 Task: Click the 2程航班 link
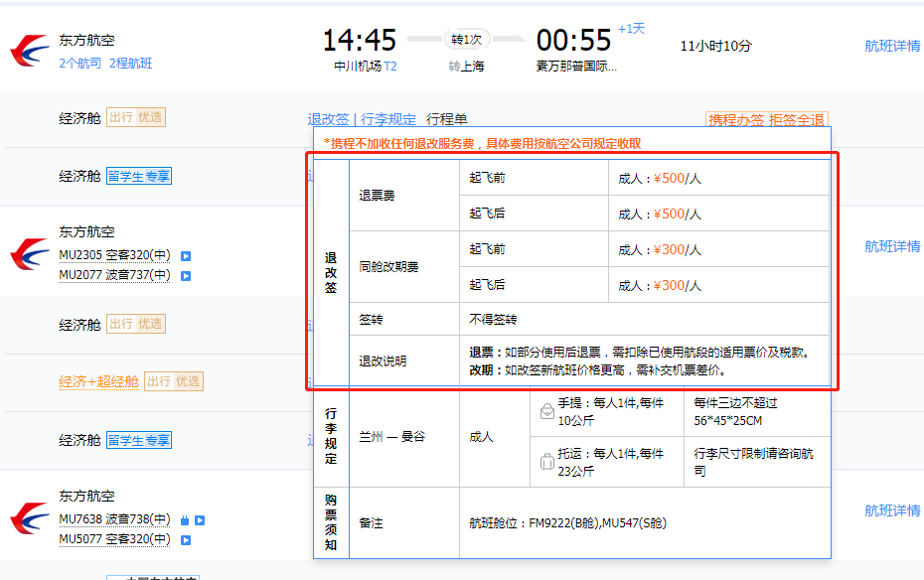(x=131, y=63)
